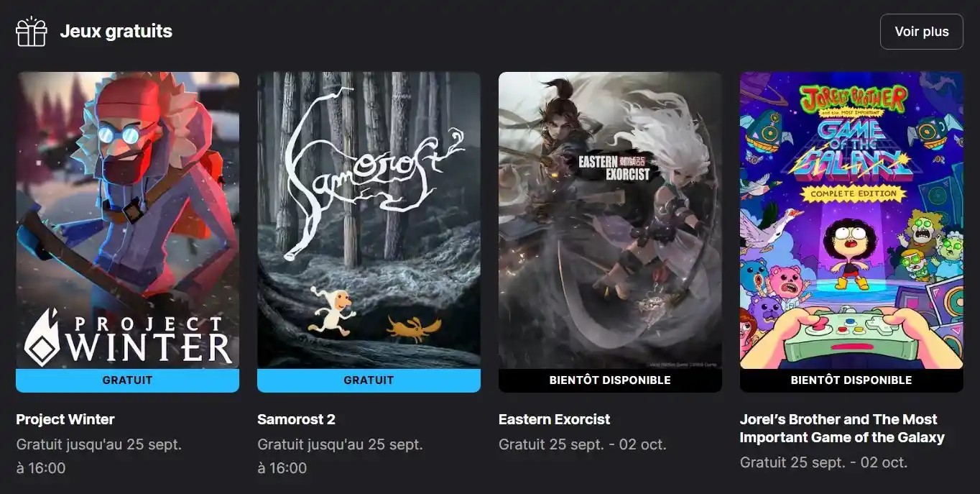Click BIENTÔT DISPONIBLE banner under Eastern Exorcist

[x=610, y=380]
